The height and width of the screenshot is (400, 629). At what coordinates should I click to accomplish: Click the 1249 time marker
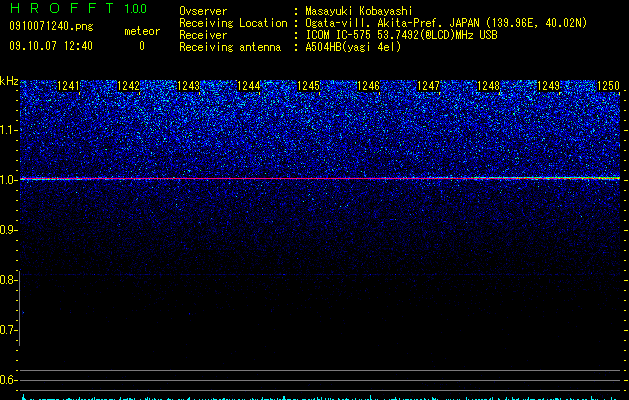[x=548, y=86]
